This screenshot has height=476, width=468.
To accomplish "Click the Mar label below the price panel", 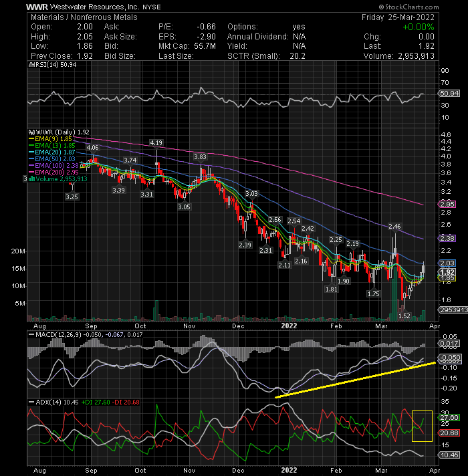I will (381, 326).
